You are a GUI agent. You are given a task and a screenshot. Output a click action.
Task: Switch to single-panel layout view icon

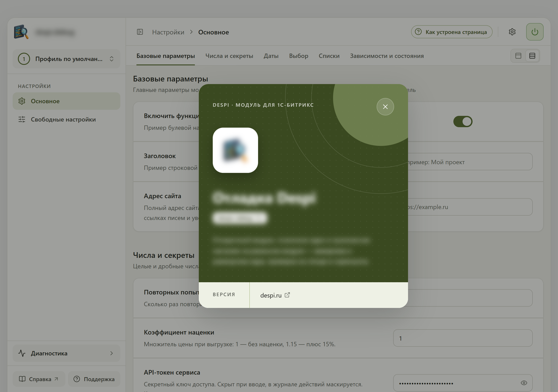point(518,56)
